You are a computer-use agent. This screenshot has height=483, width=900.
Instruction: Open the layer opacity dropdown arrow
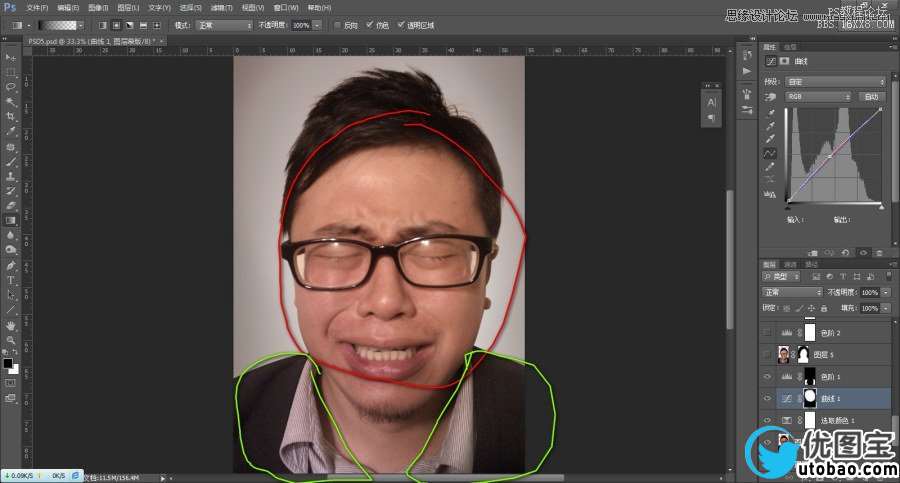(x=886, y=292)
